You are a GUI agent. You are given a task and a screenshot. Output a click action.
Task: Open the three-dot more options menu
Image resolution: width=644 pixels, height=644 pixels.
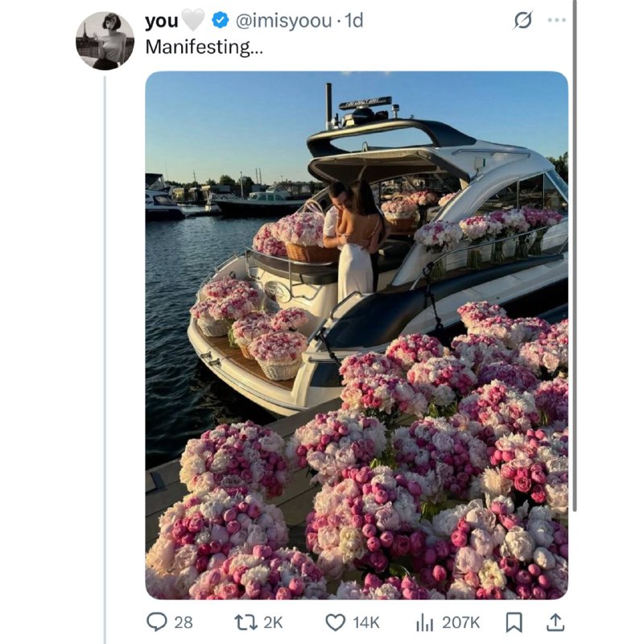point(556,21)
